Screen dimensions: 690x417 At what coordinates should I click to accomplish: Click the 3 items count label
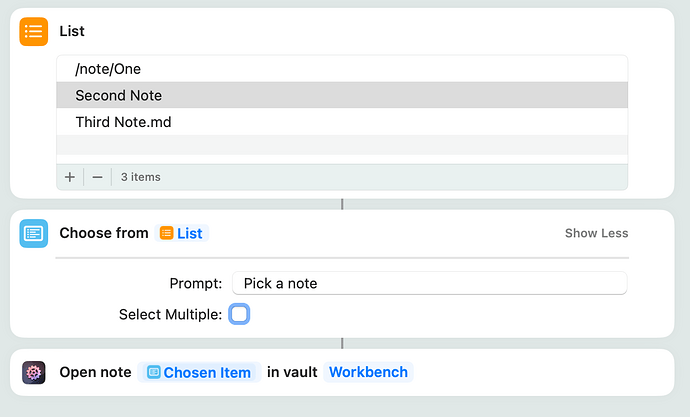point(140,177)
